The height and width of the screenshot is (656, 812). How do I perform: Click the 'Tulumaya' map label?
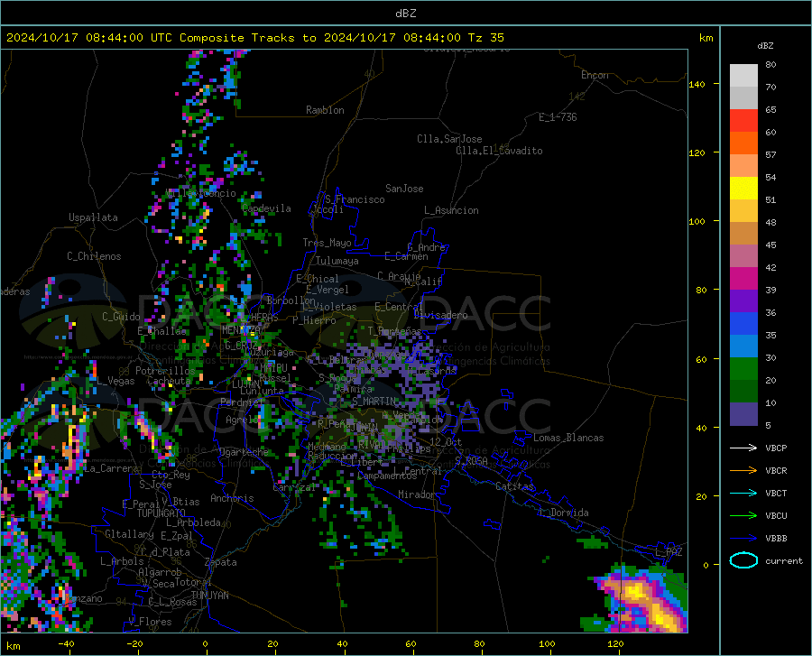(337, 261)
